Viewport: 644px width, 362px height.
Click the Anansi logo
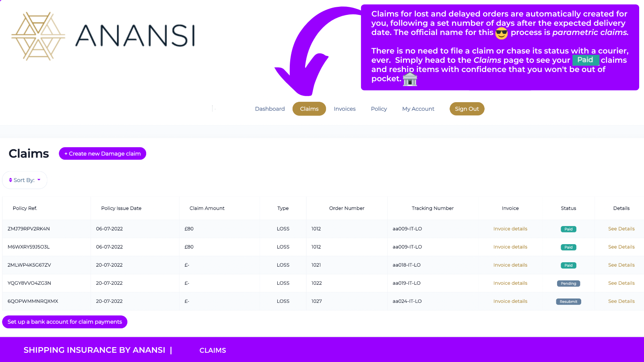(103, 36)
